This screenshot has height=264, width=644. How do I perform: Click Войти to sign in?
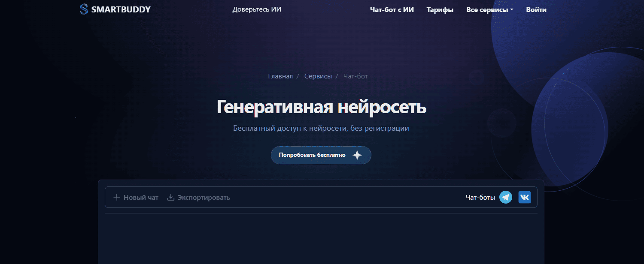point(536,10)
